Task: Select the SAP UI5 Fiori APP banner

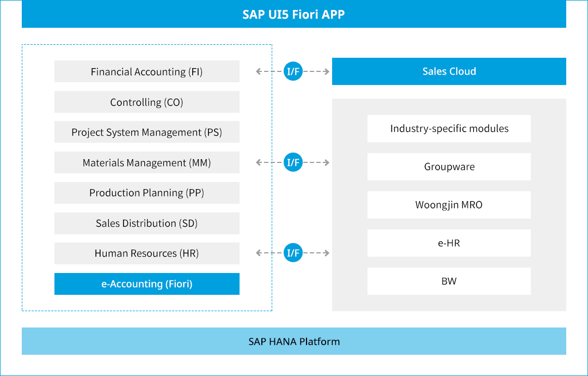Action: coord(293,14)
